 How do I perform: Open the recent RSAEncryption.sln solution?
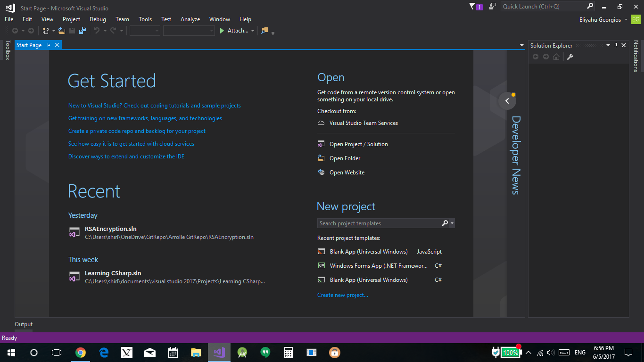161,233
